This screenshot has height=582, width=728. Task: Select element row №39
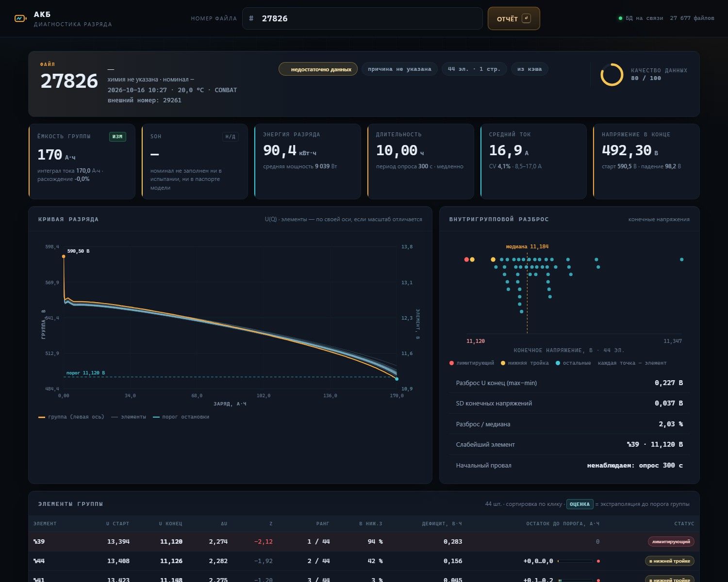coord(364,542)
